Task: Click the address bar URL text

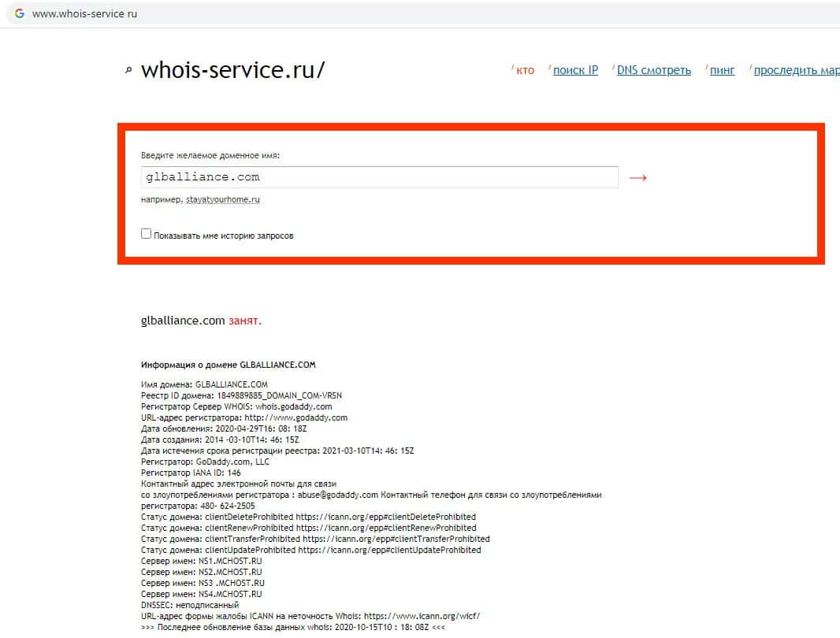Action: [84, 14]
